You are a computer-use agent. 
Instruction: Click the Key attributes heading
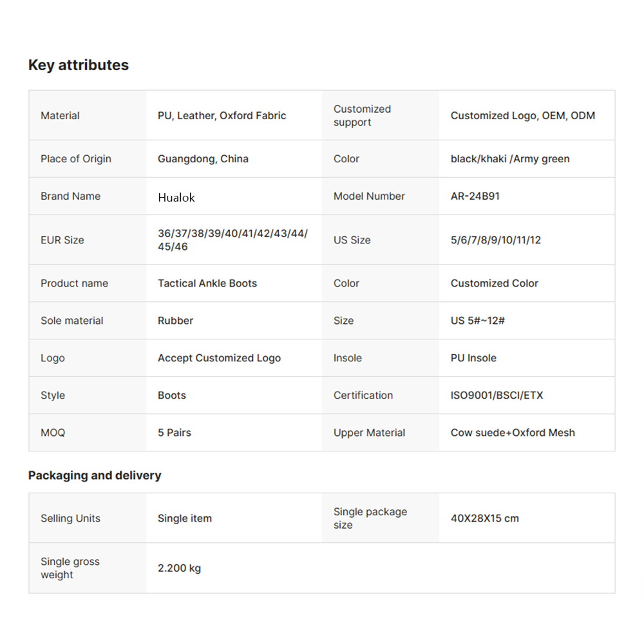pos(79,65)
